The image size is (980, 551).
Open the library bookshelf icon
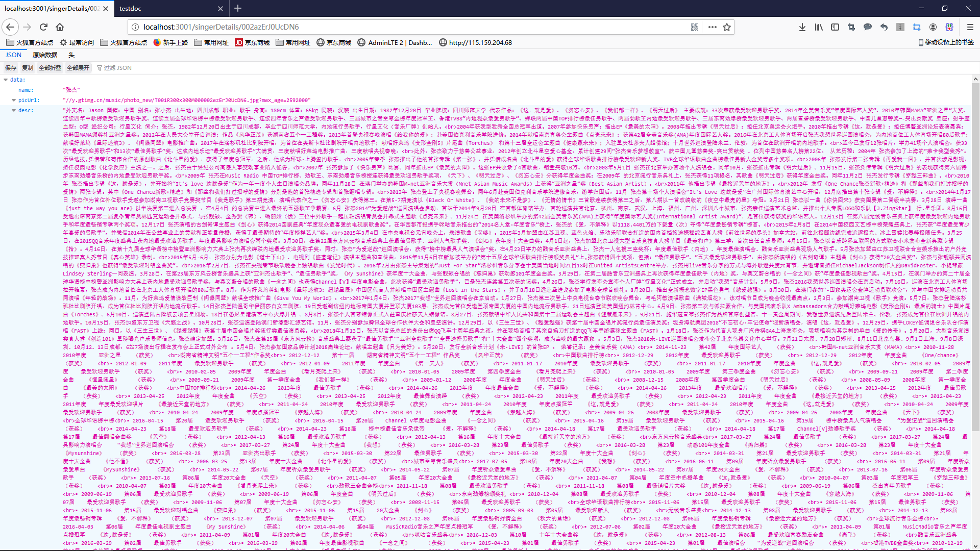819,27
